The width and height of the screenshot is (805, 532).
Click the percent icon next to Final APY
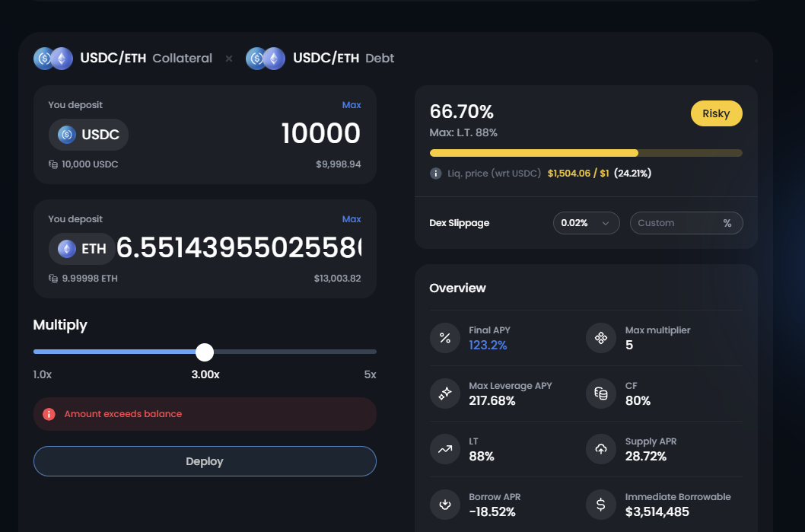click(x=445, y=338)
